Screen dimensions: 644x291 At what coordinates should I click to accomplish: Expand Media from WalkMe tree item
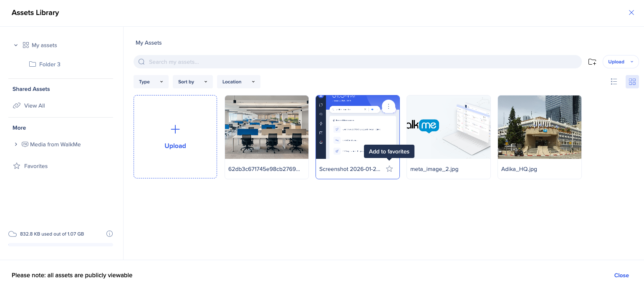(x=16, y=144)
